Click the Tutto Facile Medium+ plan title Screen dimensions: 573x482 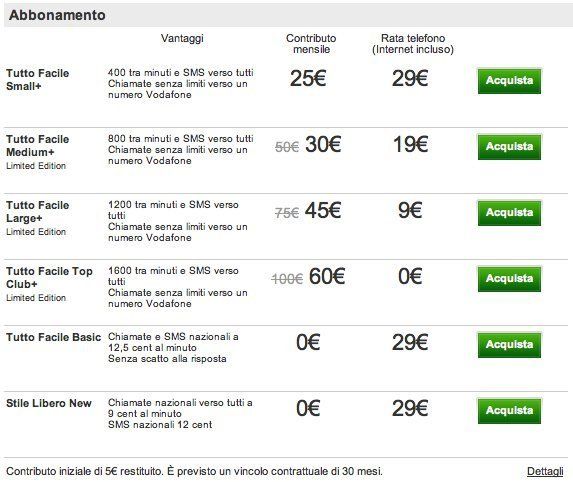click(37, 145)
